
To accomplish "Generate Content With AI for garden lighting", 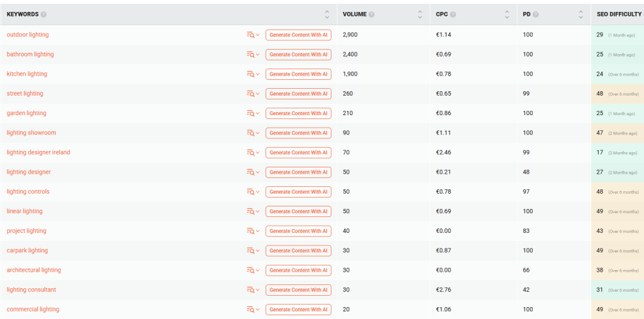I will click(298, 113).
